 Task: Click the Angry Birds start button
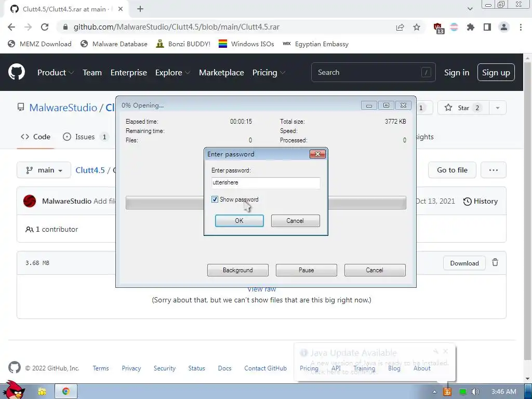pos(13,390)
